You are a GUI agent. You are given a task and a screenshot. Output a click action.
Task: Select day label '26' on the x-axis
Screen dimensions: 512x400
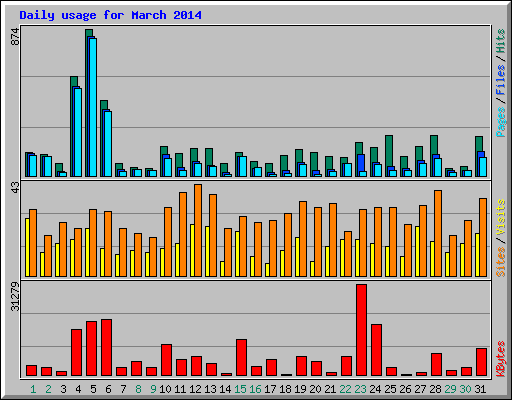(x=405, y=389)
